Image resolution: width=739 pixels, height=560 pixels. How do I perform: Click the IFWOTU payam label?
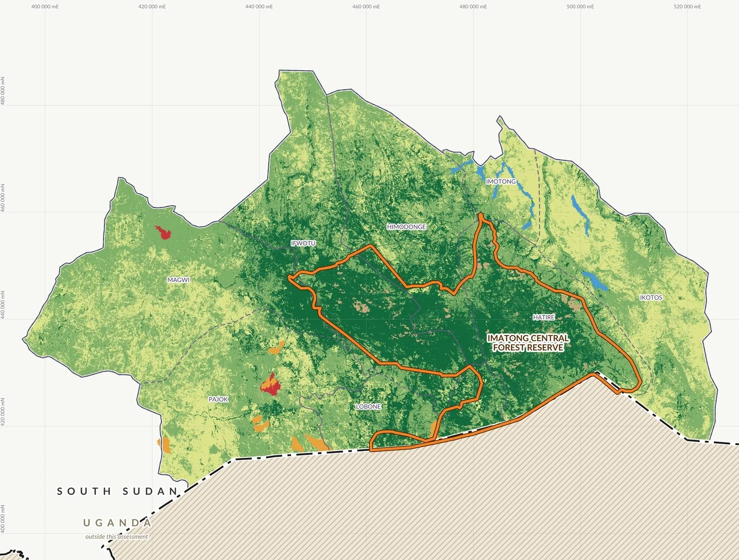tap(303, 243)
